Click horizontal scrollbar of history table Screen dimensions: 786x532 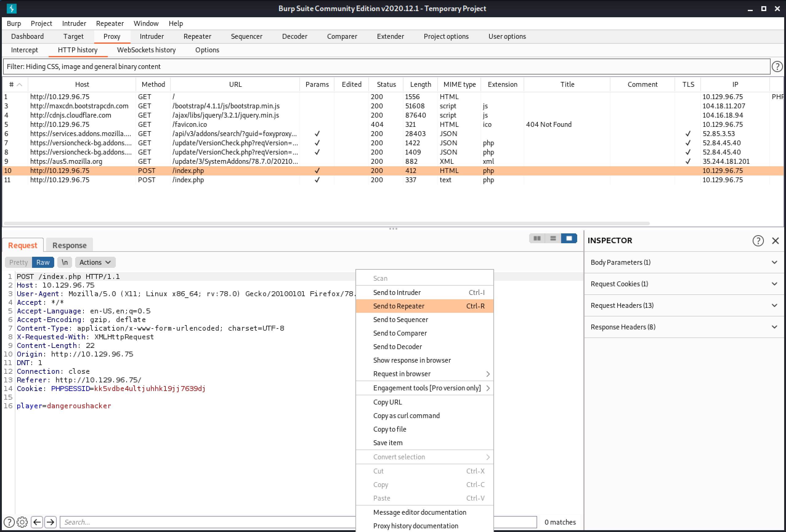click(x=327, y=224)
